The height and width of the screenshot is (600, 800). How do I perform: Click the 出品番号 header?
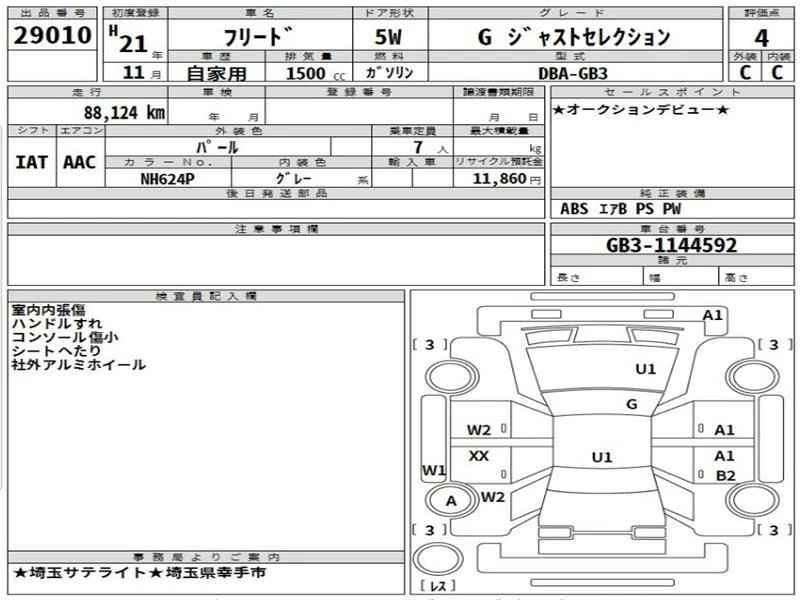coord(52,13)
